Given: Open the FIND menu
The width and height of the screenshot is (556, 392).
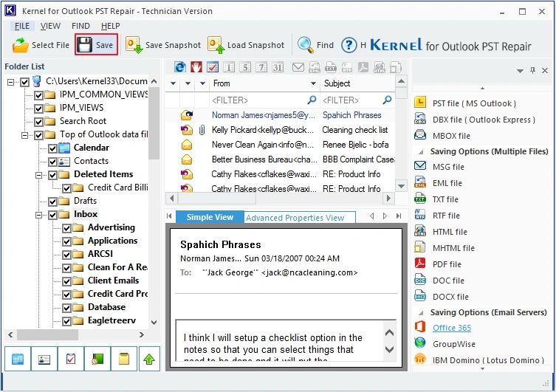Looking at the screenshot, I should click(x=80, y=26).
